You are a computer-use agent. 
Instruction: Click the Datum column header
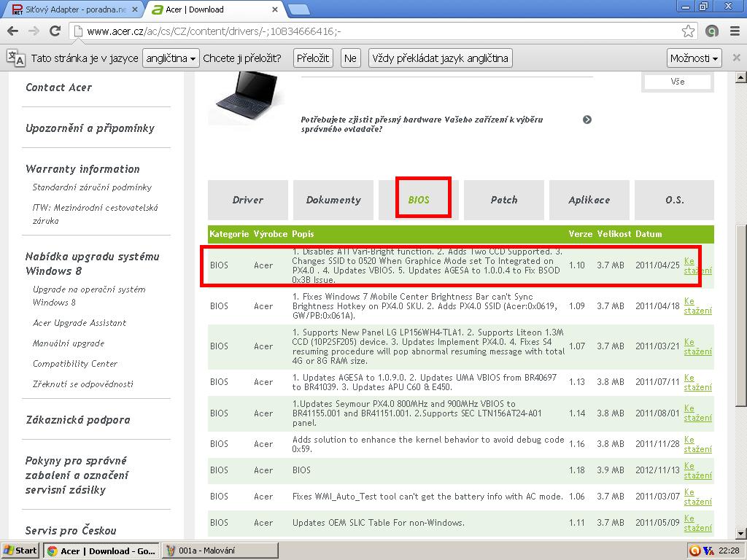point(649,234)
